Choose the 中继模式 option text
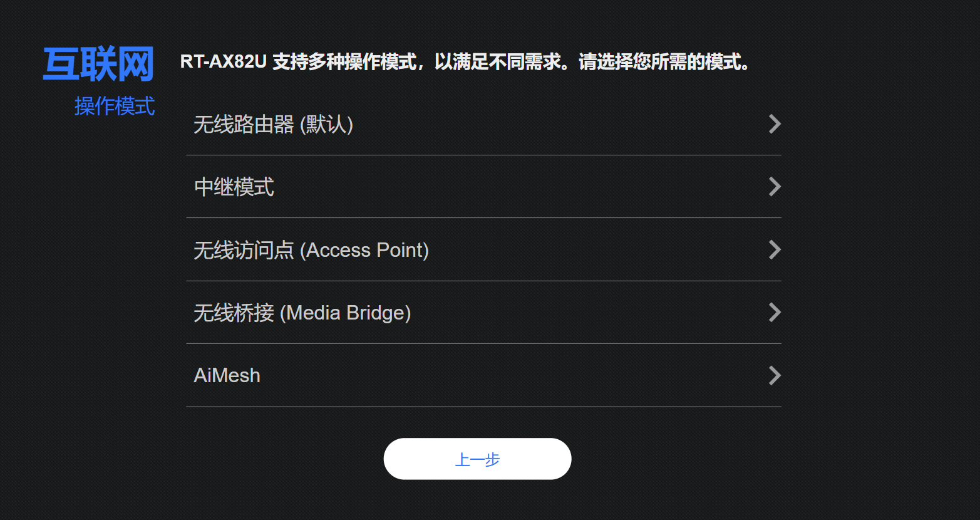This screenshot has height=520, width=980. (234, 187)
